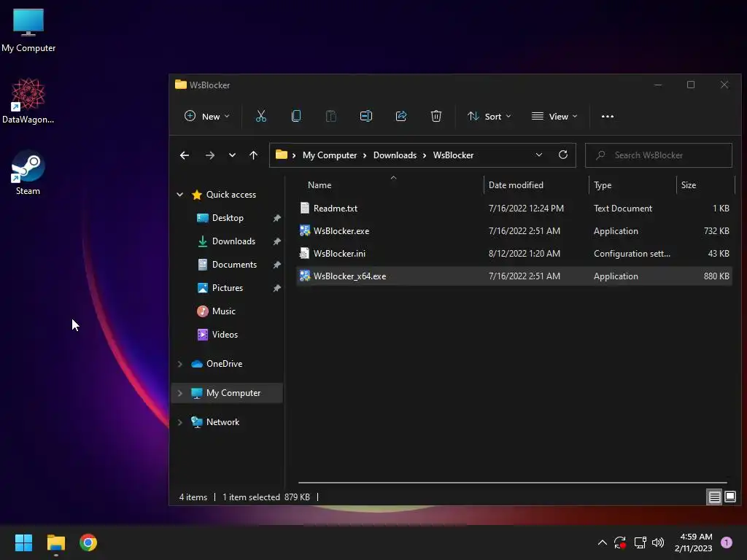Screen dimensions: 747x560
Task: Open the View dropdown menu
Action: [554, 116]
